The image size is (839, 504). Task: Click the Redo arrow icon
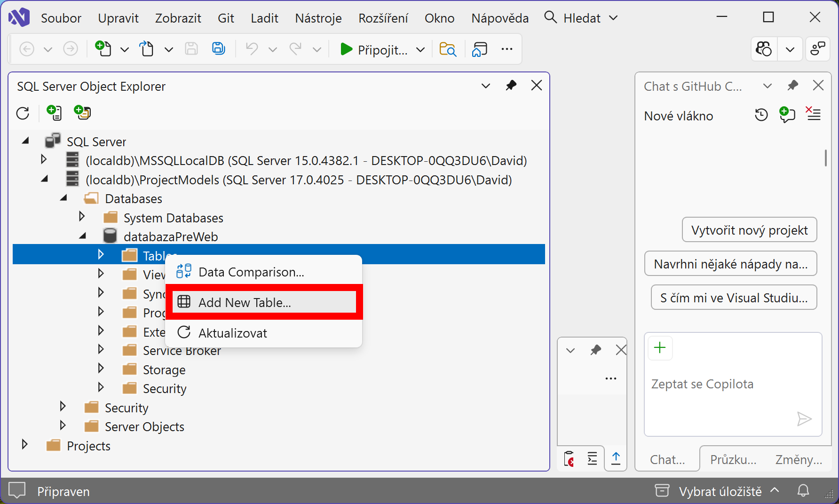(296, 49)
